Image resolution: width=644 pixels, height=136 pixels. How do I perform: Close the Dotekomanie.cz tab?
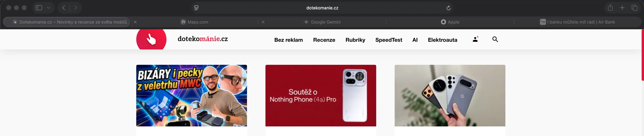click(x=135, y=22)
